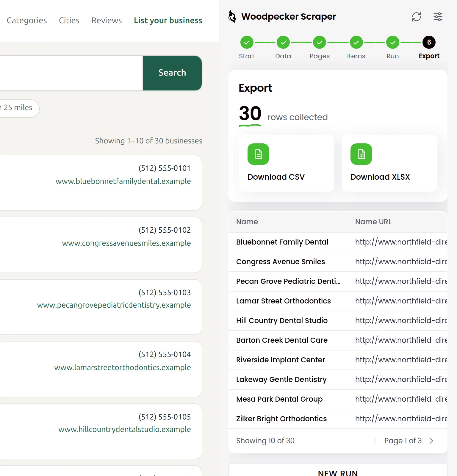Open www.bluebonnetfamilydental.example link
This screenshot has height=476, width=457.
tap(123, 181)
